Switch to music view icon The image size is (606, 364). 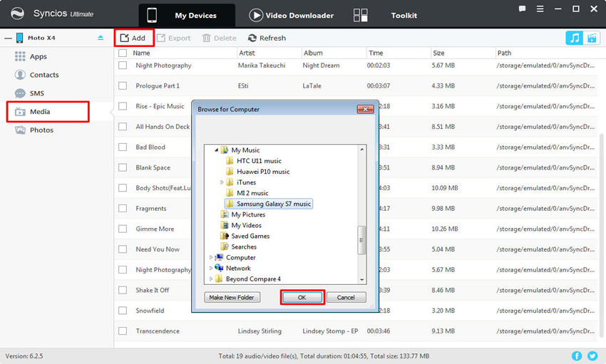pos(575,38)
